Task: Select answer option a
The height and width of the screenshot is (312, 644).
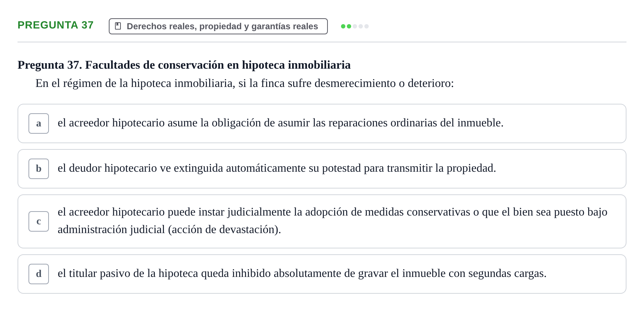Action: coord(322,123)
